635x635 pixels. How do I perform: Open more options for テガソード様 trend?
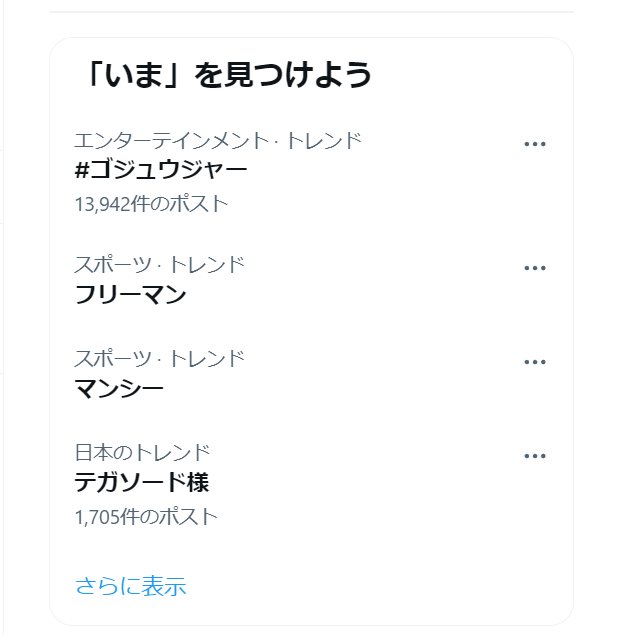click(x=535, y=456)
